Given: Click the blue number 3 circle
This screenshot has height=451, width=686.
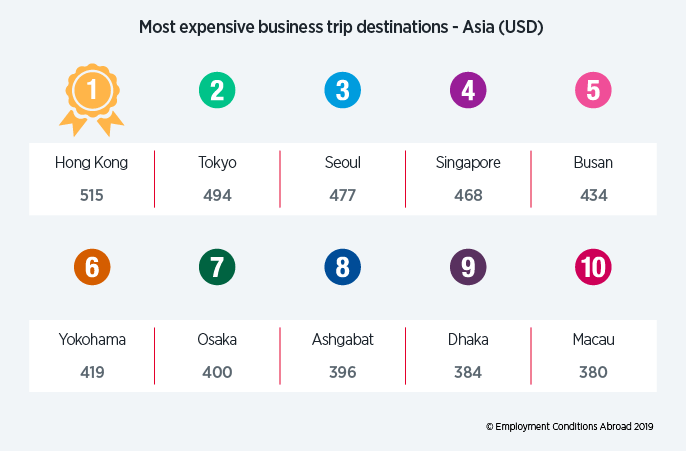Looking at the screenshot, I should pyautogui.click(x=343, y=90).
